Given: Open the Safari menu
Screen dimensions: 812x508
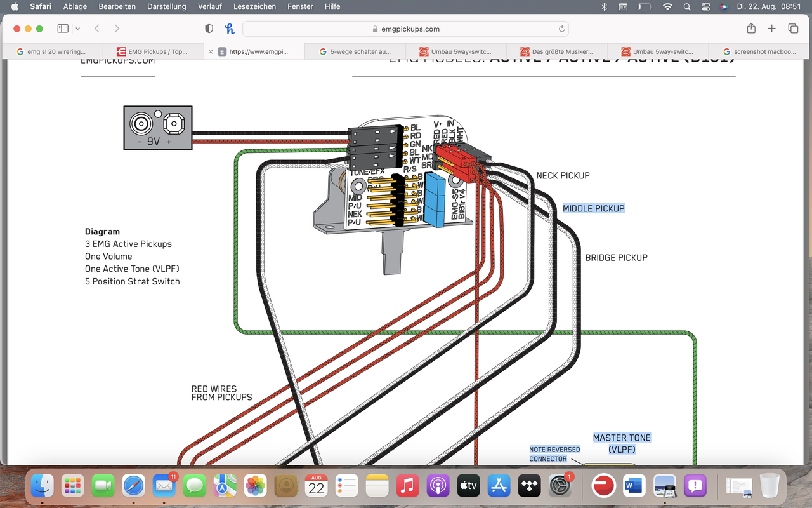Looking at the screenshot, I should (x=41, y=6).
